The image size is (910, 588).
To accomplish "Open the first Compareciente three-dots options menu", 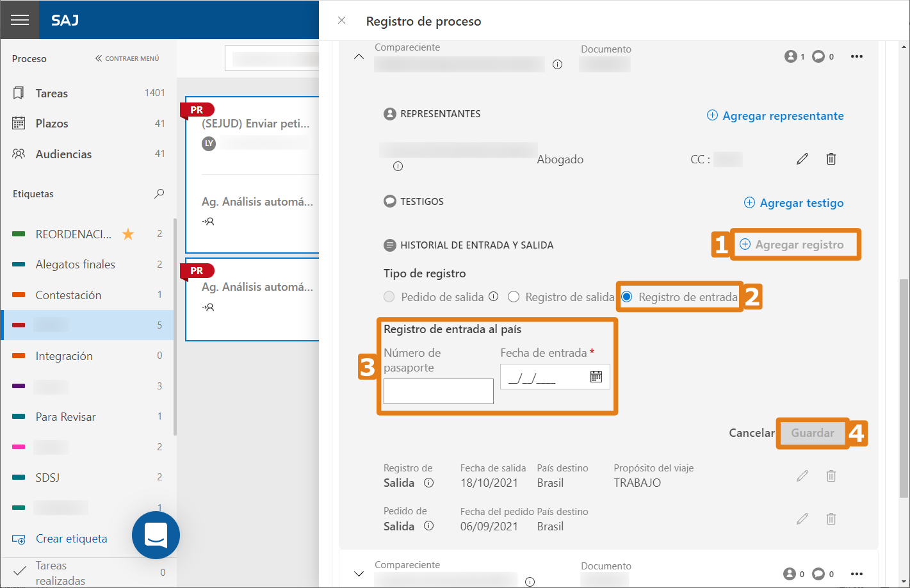I will pyautogui.click(x=857, y=56).
